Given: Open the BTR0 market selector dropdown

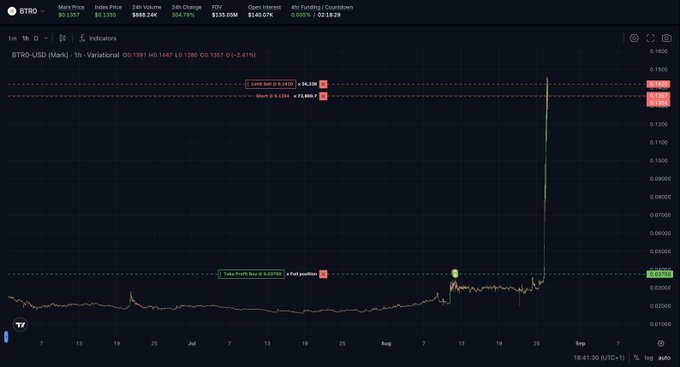Looking at the screenshot, I should point(27,11).
